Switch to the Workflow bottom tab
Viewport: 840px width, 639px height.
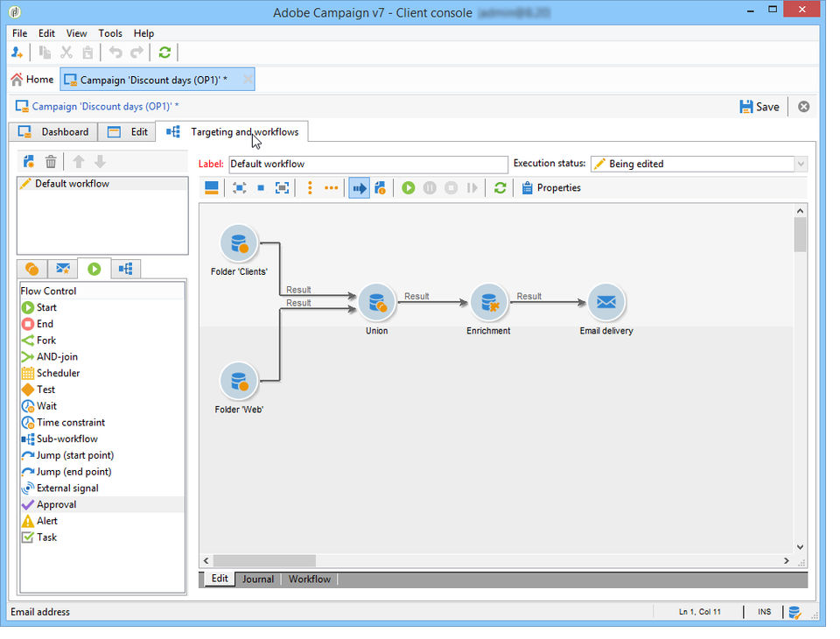[x=309, y=579]
